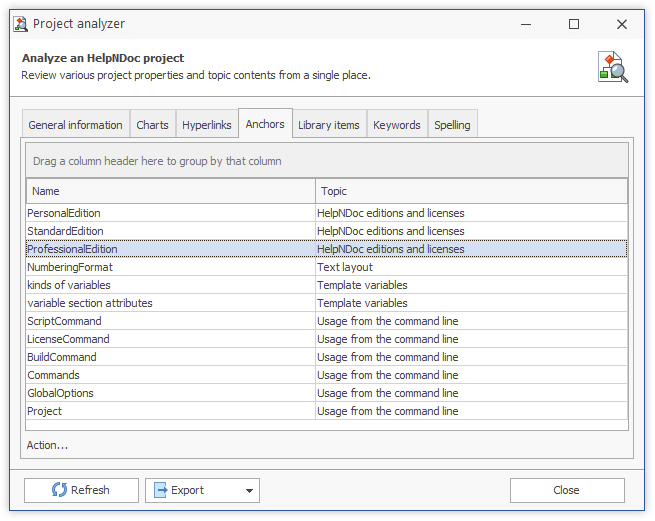The image size is (655, 521).
Task: Select the kinds of variables anchor
Action: pos(327,285)
